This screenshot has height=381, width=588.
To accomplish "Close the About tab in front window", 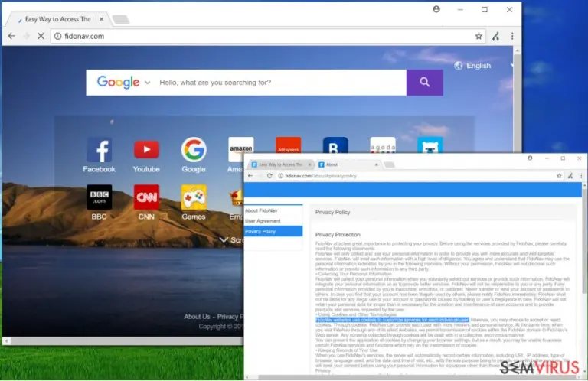I will coord(376,164).
